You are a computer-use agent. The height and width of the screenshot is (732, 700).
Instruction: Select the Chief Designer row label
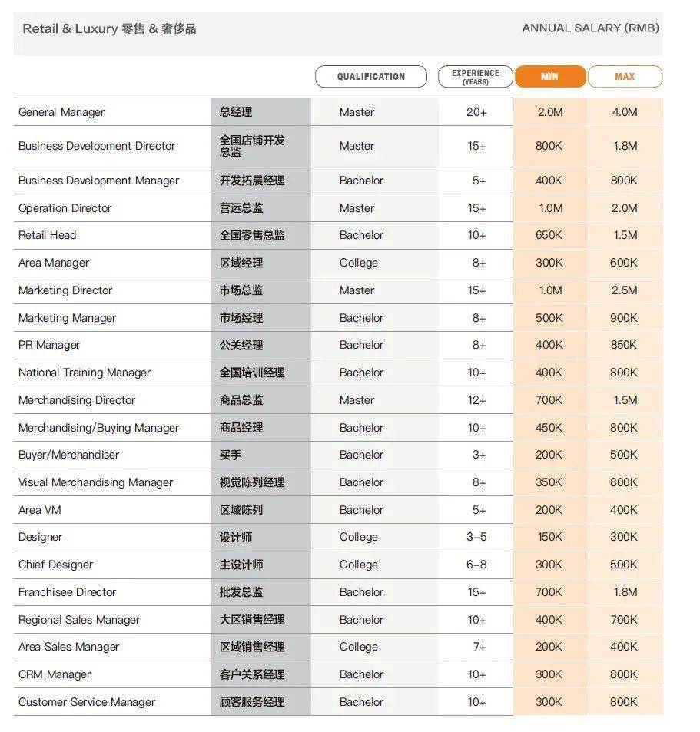pyautogui.click(x=56, y=565)
